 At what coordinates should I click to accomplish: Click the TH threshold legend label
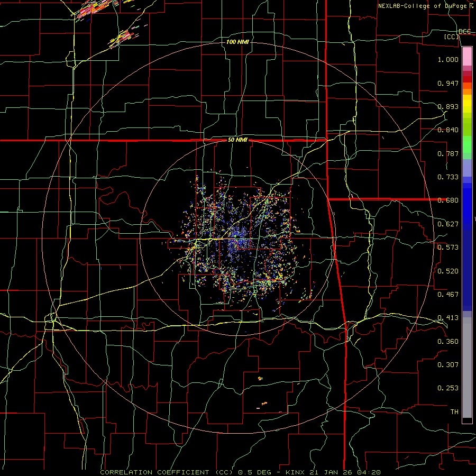[x=454, y=412]
